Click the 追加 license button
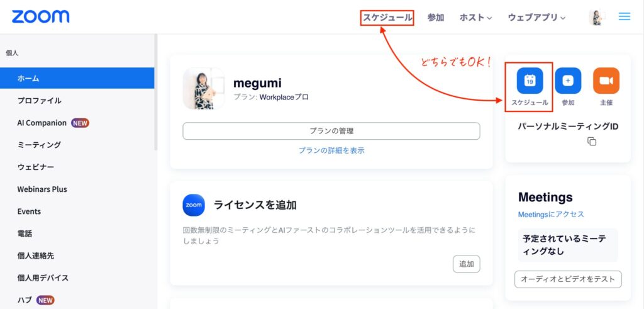This screenshot has height=309, width=644. pyautogui.click(x=466, y=264)
